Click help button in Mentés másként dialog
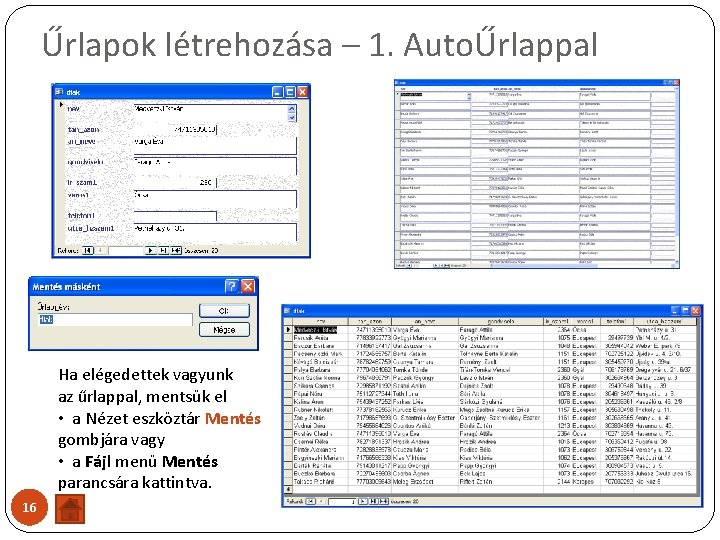This screenshot has height=540, width=720. 231,287
